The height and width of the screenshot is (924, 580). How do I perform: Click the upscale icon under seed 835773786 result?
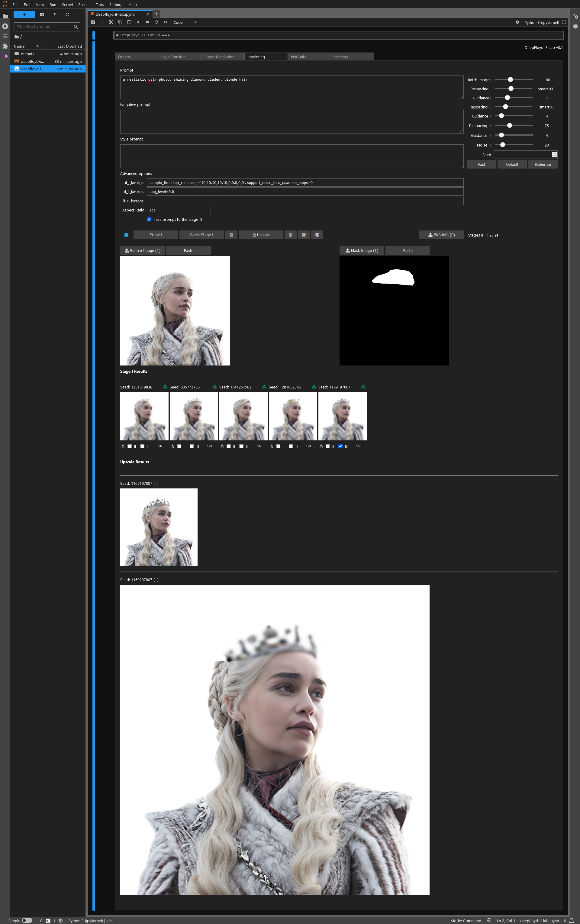(x=172, y=446)
